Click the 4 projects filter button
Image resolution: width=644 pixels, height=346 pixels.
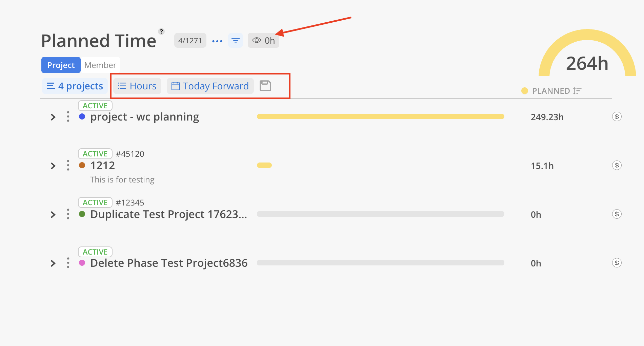point(75,86)
